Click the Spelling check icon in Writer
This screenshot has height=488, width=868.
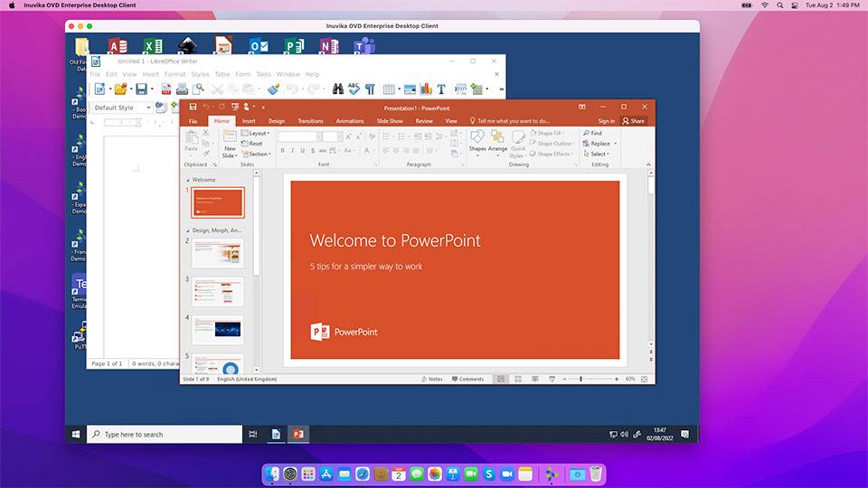point(354,89)
